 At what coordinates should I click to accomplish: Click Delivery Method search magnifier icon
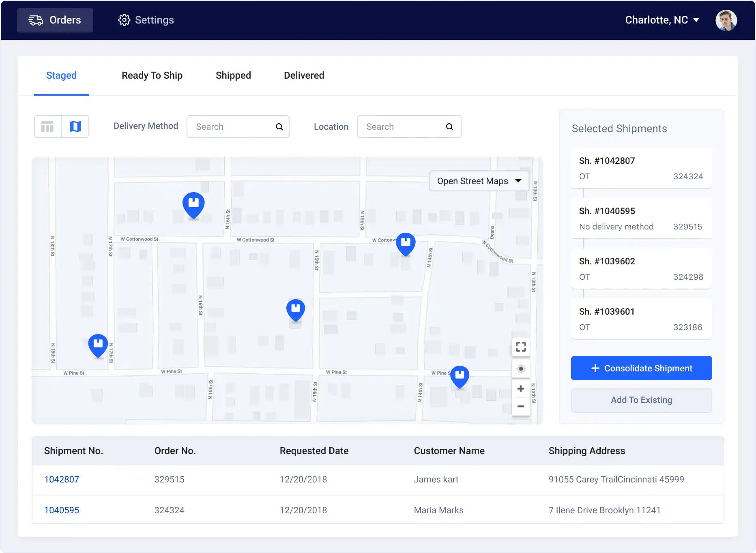279,127
